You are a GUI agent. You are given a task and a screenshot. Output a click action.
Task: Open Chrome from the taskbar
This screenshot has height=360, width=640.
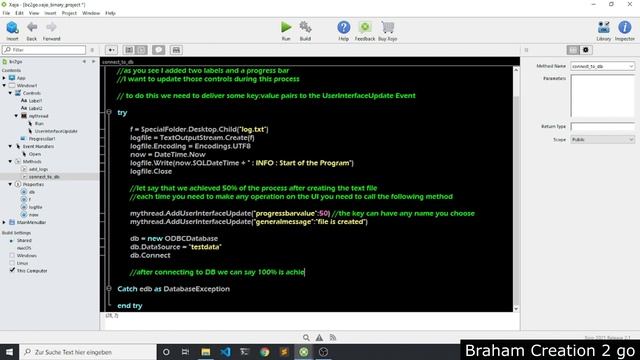[x=264, y=352]
